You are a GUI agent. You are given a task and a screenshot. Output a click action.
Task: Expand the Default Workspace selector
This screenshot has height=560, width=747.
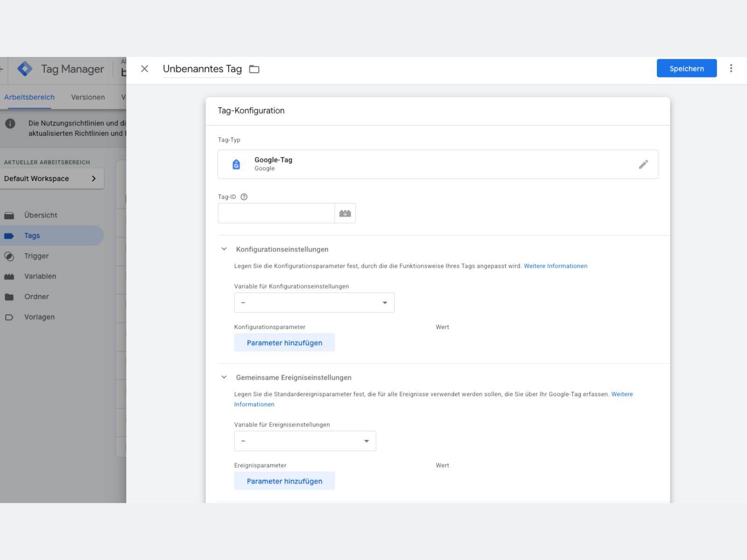click(51, 179)
